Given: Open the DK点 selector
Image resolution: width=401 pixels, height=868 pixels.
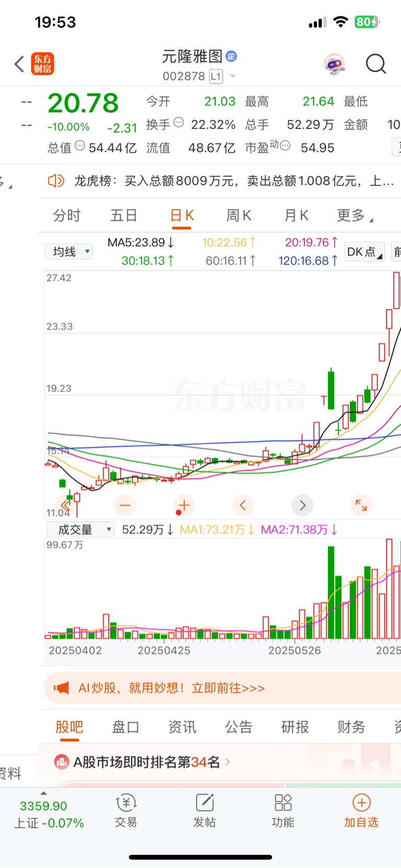Looking at the screenshot, I should (364, 252).
